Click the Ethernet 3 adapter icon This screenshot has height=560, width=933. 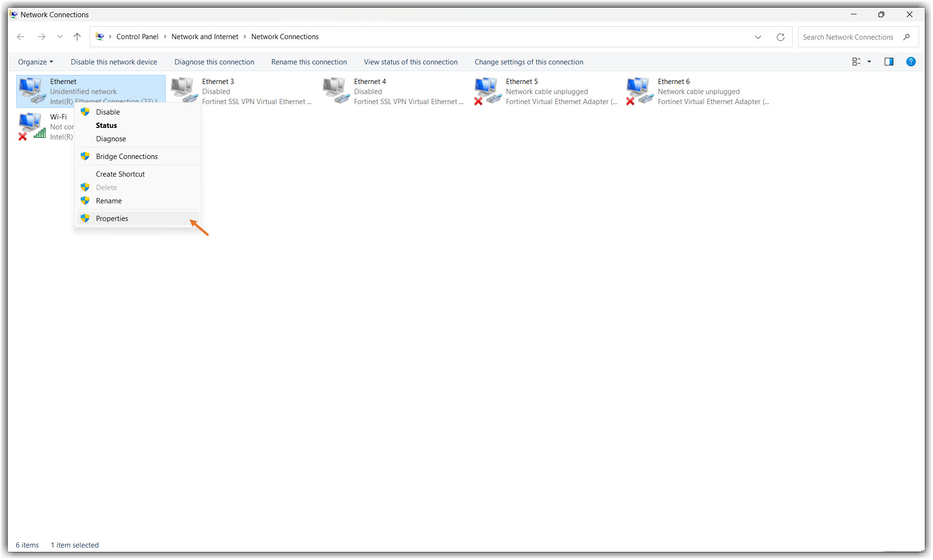[x=184, y=91]
